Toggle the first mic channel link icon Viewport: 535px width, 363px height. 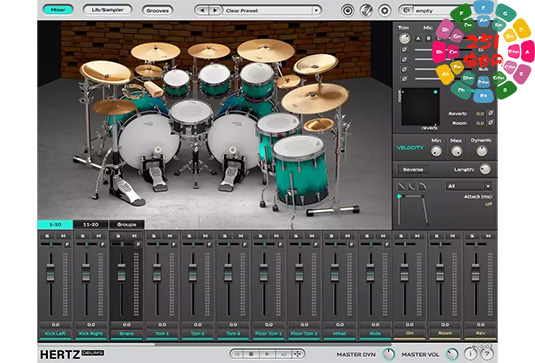pyautogui.click(x=404, y=50)
